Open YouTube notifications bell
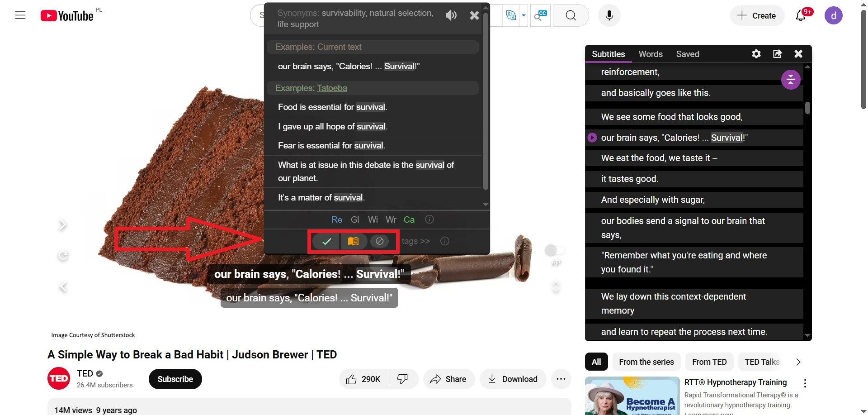This screenshot has width=868, height=415. tap(801, 16)
